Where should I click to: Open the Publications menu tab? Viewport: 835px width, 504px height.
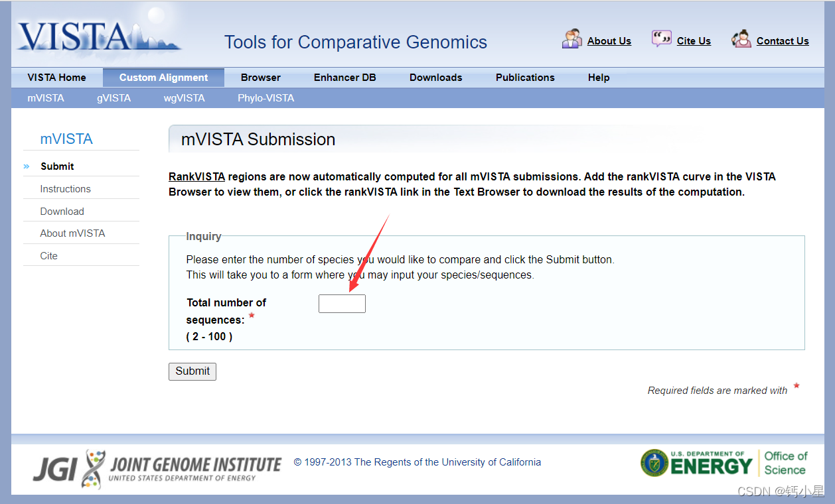[524, 78]
